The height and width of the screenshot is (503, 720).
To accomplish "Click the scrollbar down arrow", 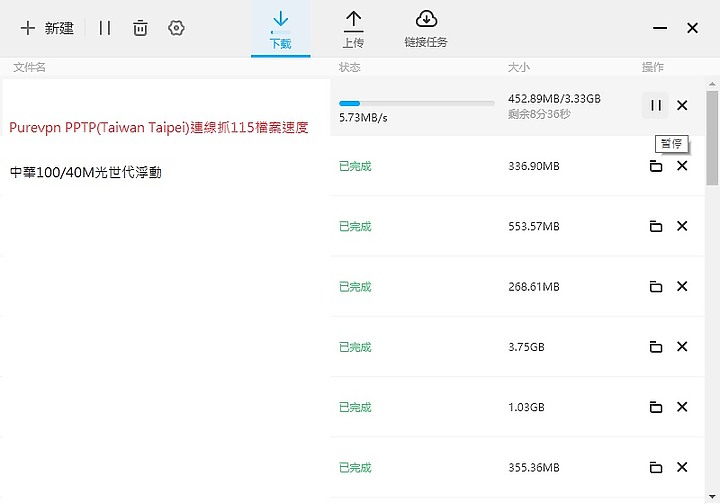I will 712,496.
